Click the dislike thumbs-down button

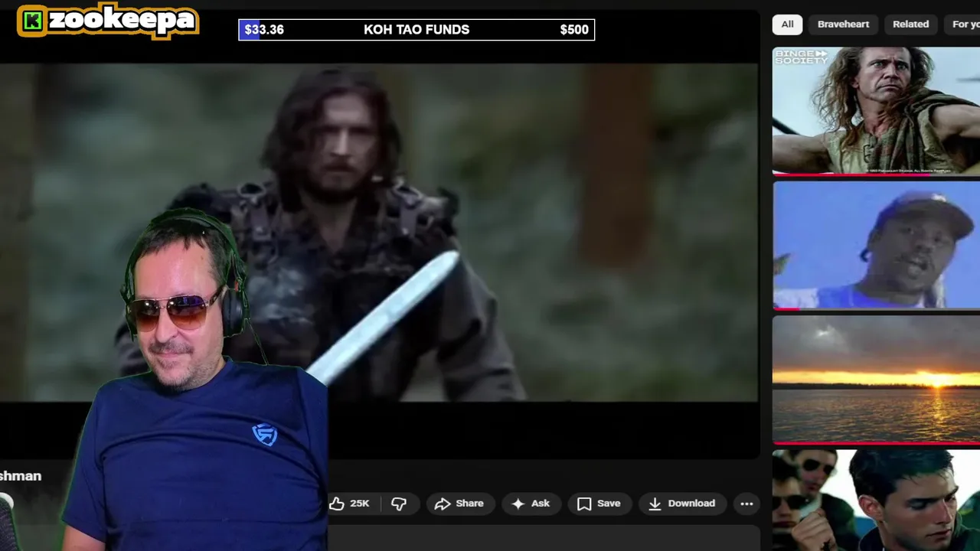coord(399,504)
